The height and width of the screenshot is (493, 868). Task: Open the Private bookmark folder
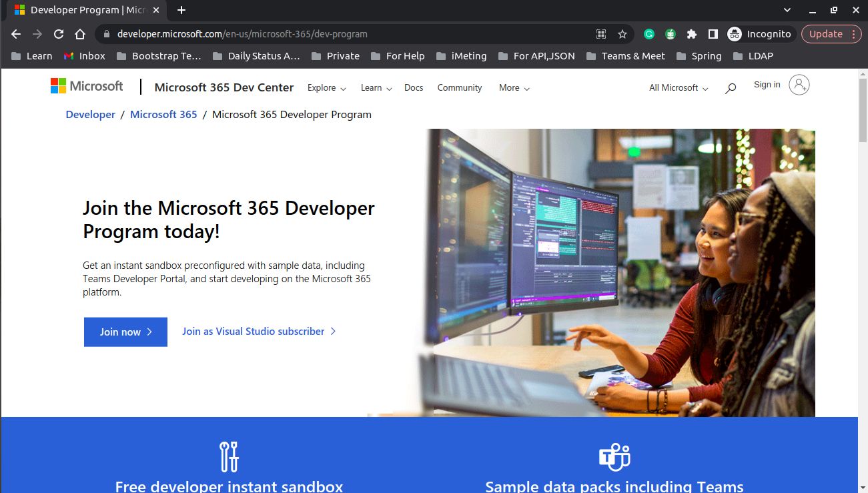point(336,56)
